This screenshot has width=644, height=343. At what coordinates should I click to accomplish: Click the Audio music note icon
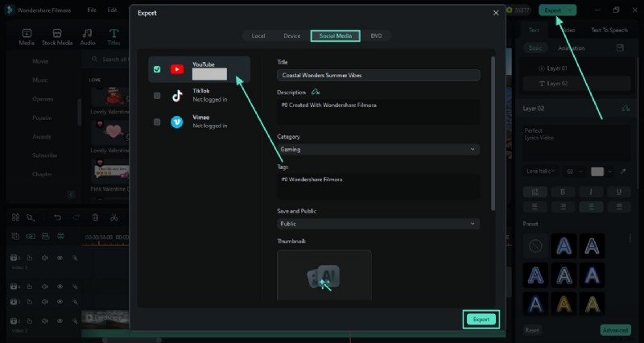87,35
